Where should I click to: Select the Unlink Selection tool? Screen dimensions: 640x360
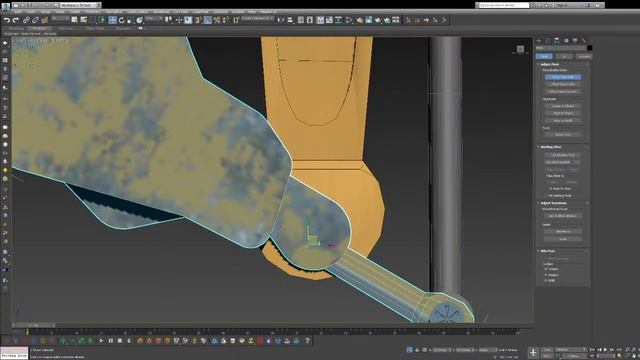(36, 20)
